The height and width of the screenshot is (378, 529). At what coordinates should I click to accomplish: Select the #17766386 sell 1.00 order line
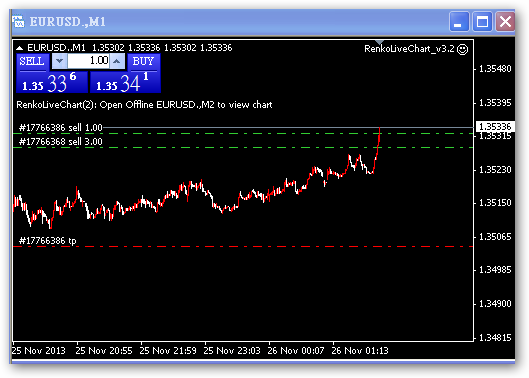tap(243, 128)
